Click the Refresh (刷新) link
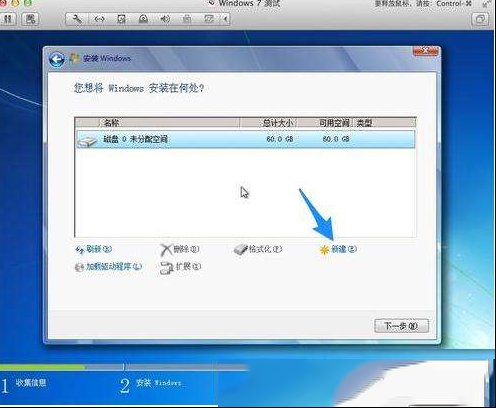Viewport: 496px width, 408px height. (x=94, y=249)
